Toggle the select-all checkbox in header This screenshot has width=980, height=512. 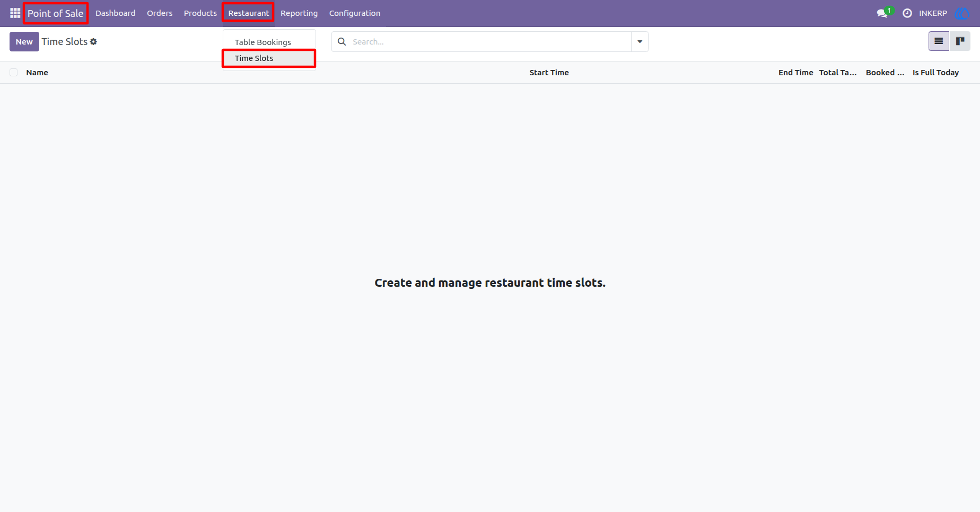click(14, 73)
